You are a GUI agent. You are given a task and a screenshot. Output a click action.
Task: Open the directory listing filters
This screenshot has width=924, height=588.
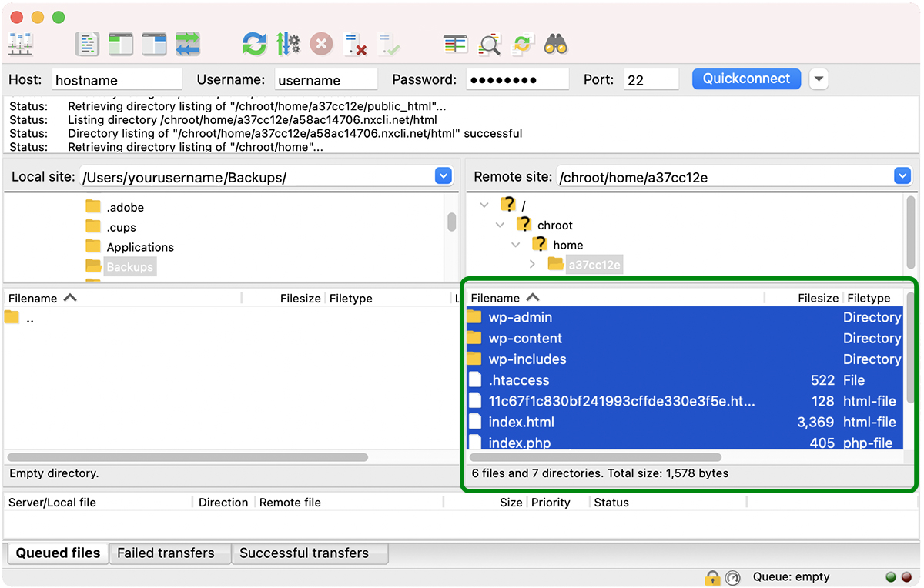point(455,45)
